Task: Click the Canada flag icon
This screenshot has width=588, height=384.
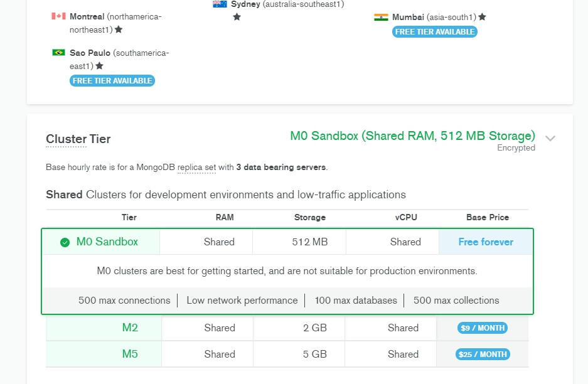Action: 58,16
